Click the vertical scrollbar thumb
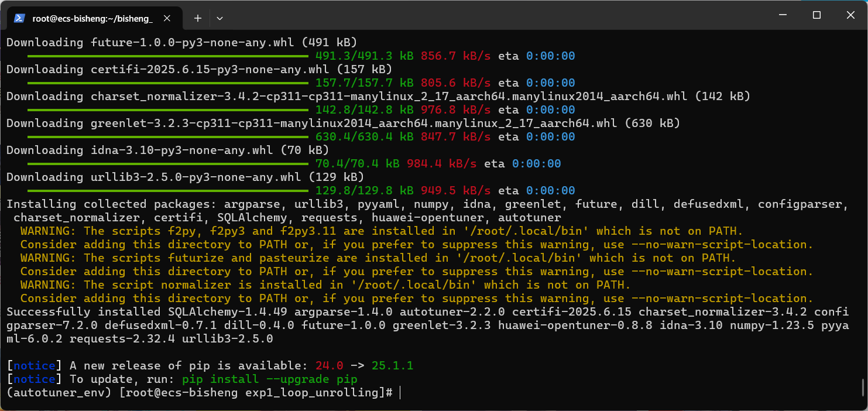The width and height of the screenshot is (868, 411). click(863, 387)
